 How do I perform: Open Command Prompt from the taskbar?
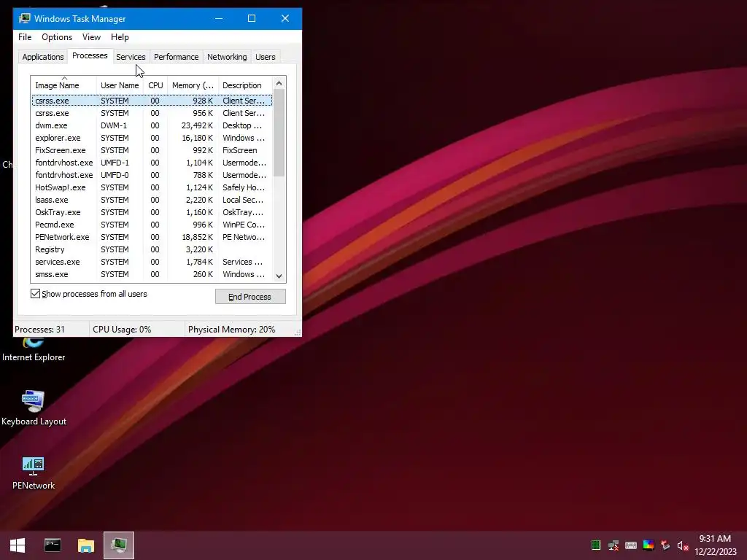pos(53,545)
